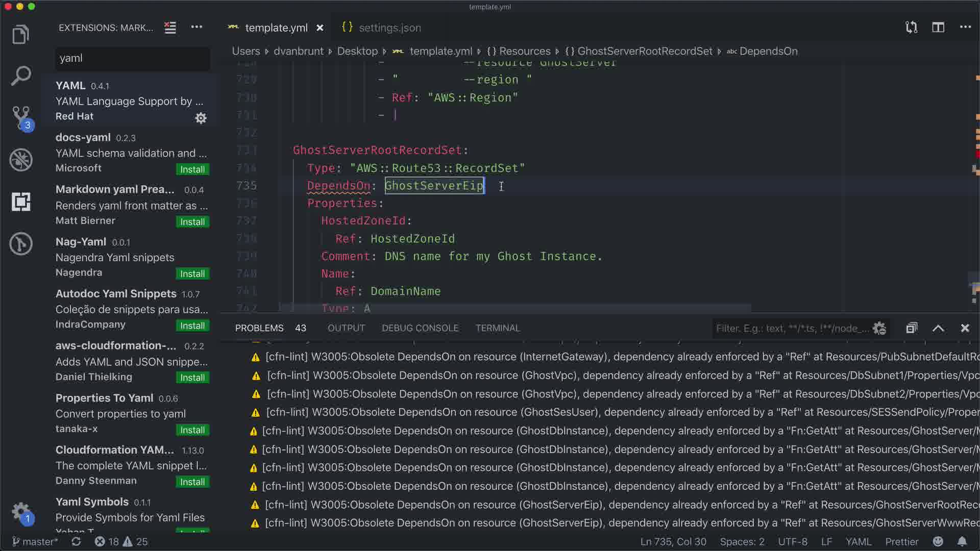
Task: Open the YAML language mode selector
Action: point(858,542)
